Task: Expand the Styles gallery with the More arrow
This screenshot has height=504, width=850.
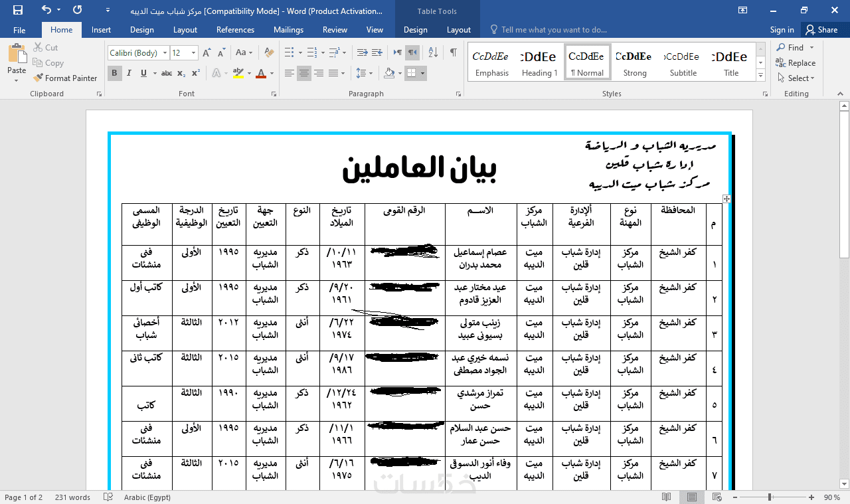Action: pyautogui.click(x=761, y=76)
